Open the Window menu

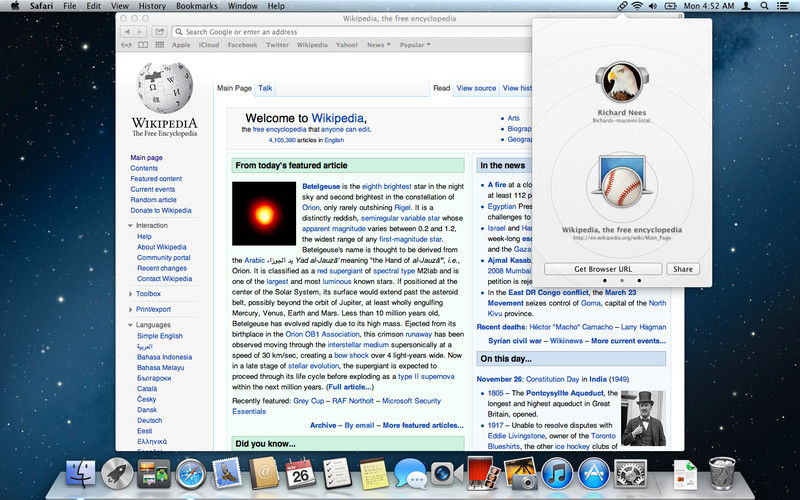pyautogui.click(x=242, y=6)
